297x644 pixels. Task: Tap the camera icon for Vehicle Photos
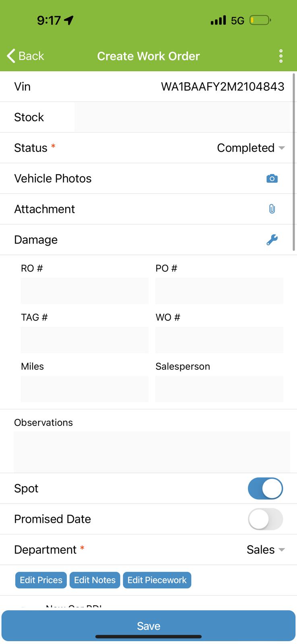(272, 178)
